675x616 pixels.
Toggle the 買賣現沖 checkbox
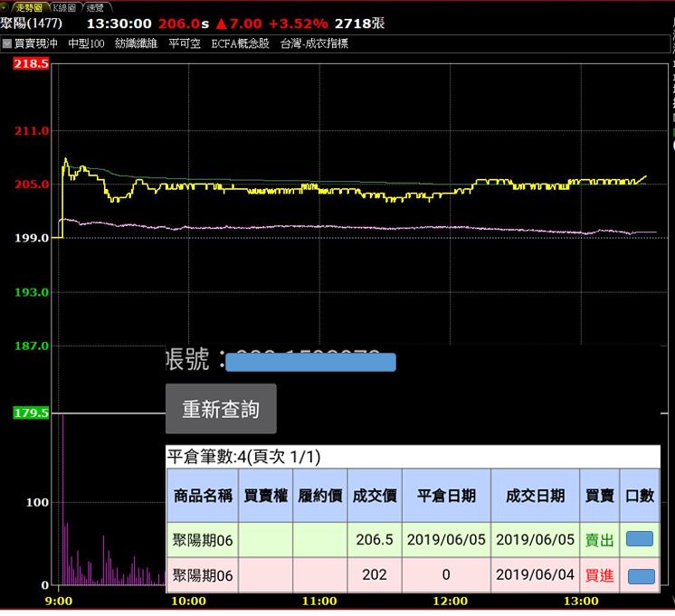pos(7,43)
